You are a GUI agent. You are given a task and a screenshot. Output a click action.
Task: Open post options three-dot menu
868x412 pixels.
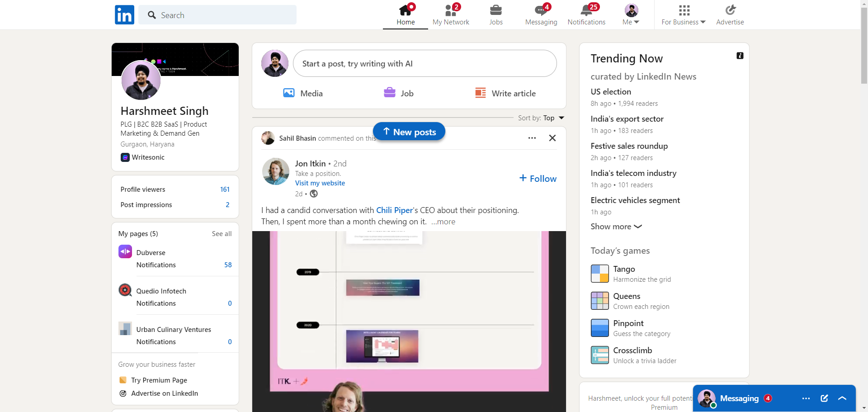pos(532,138)
